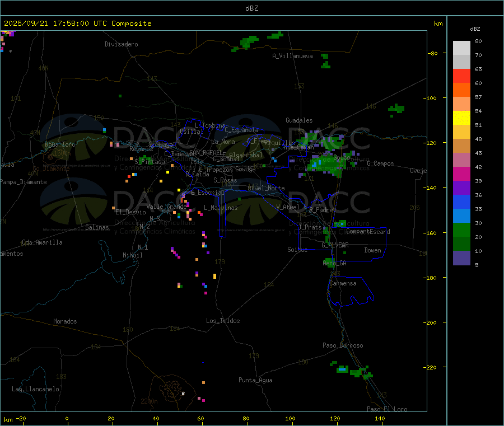Click the Divisadero map label
504x426 pixels.
coord(121,44)
